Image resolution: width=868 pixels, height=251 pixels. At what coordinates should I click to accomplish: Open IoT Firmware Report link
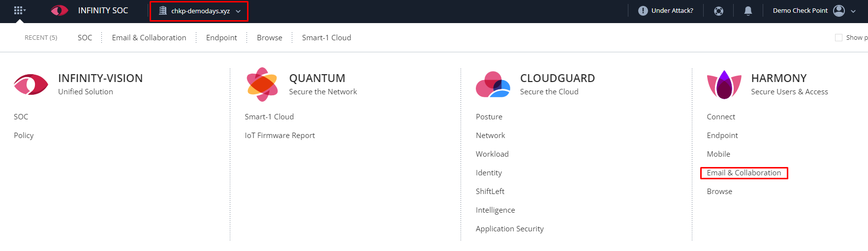(279, 136)
